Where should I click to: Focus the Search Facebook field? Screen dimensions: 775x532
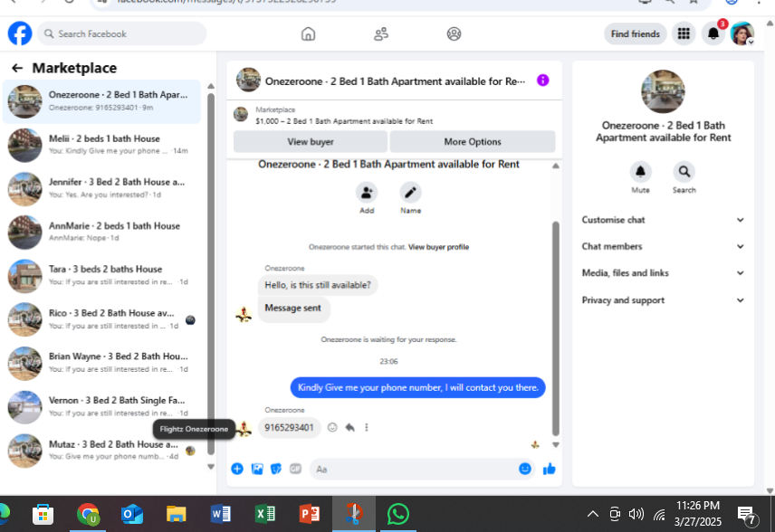[121, 33]
